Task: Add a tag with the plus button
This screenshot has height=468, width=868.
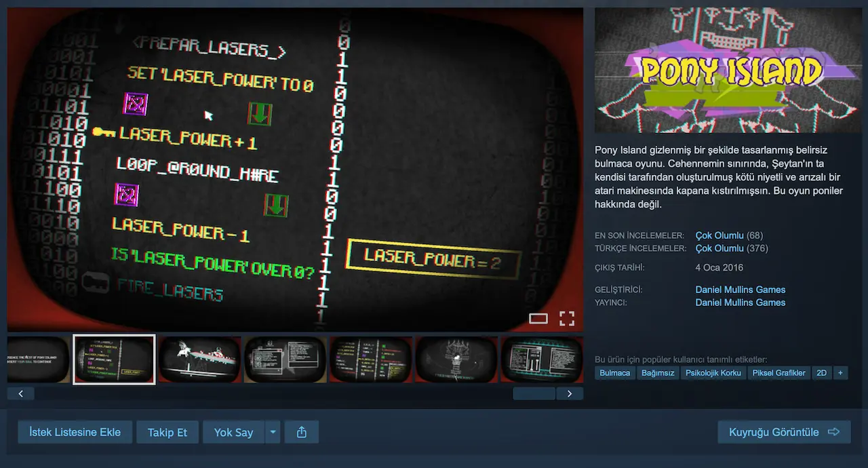Action: (840, 373)
